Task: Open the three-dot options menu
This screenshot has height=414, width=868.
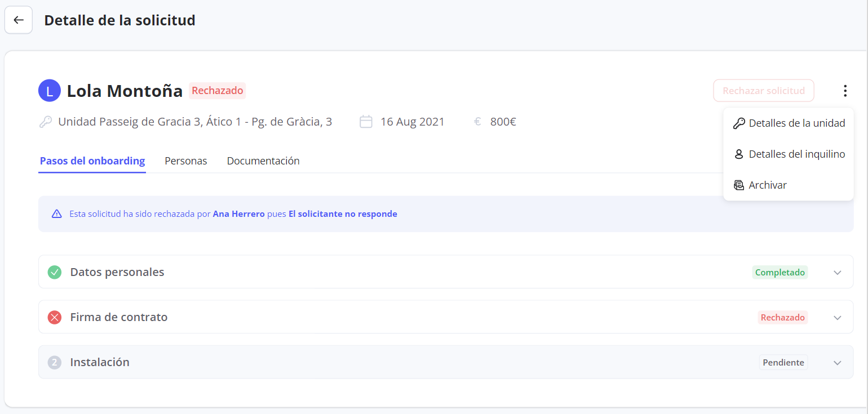Action: pos(844,91)
